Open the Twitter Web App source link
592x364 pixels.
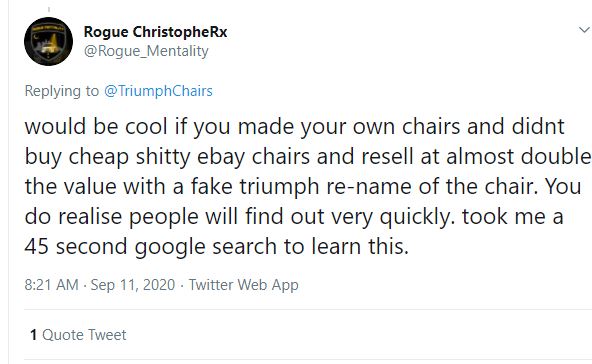click(x=244, y=285)
